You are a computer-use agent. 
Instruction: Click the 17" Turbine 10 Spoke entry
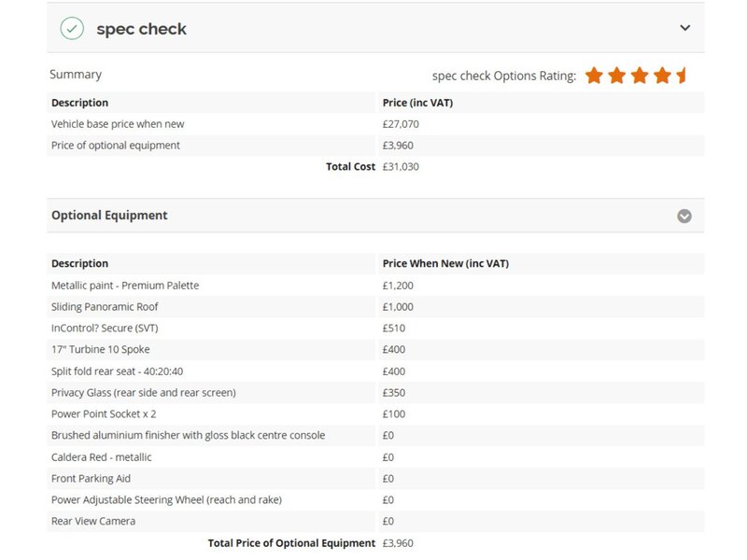[101, 349]
